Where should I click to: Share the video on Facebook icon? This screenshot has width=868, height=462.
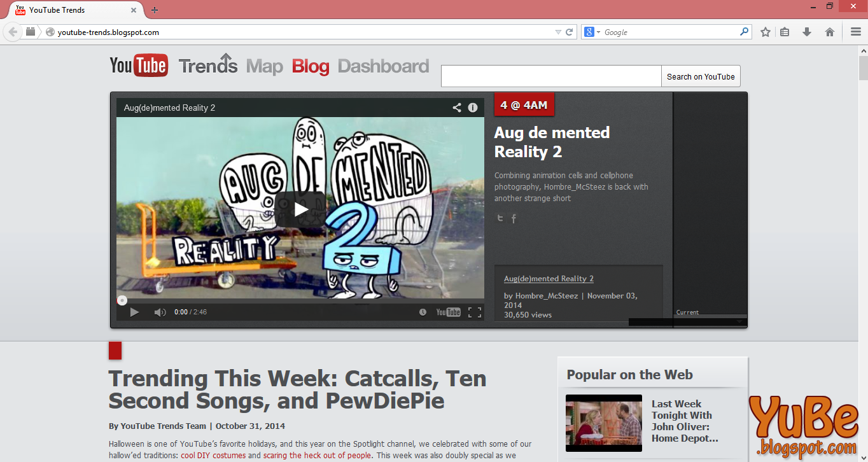coord(514,218)
